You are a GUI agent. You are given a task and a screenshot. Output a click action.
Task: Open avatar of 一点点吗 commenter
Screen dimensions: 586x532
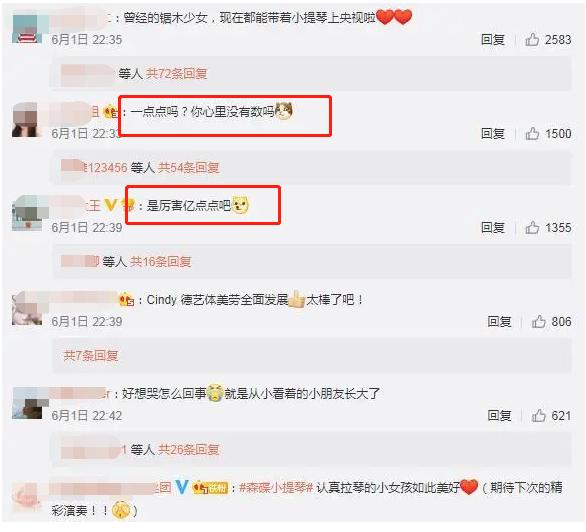point(25,120)
